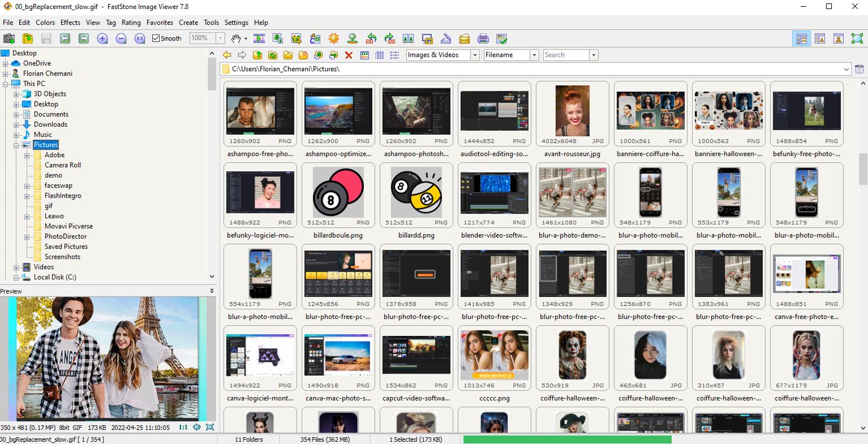Open the Images & Videos filter dropdown
Image resolution: width=868 pixels, height=444 pixels.
[475, 55]
